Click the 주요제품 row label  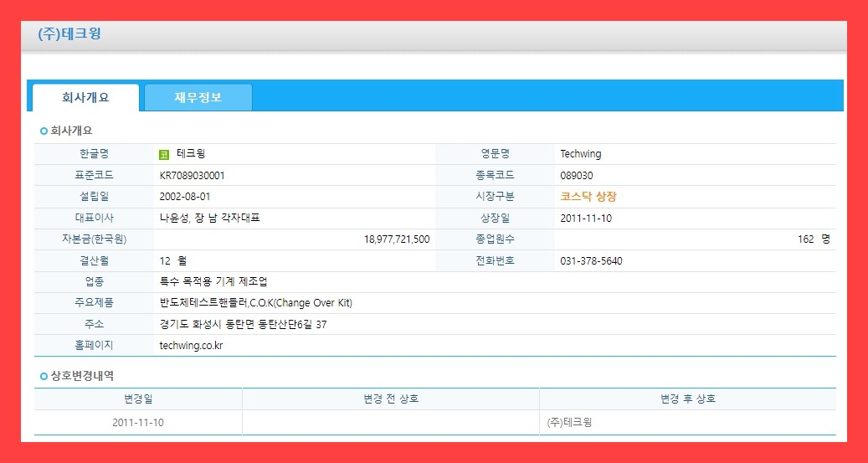point(94,303)
